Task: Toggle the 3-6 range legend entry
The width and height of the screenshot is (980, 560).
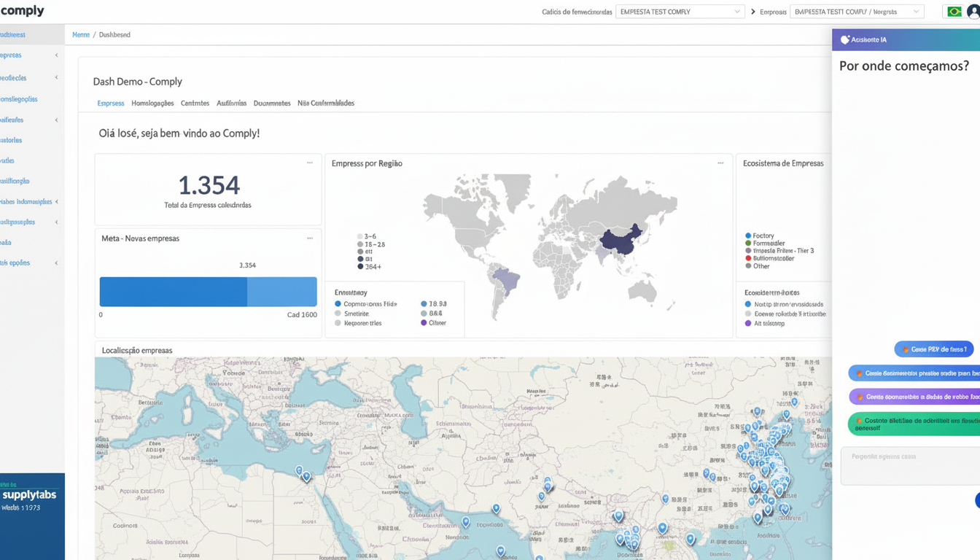Action: click(370, 237)
